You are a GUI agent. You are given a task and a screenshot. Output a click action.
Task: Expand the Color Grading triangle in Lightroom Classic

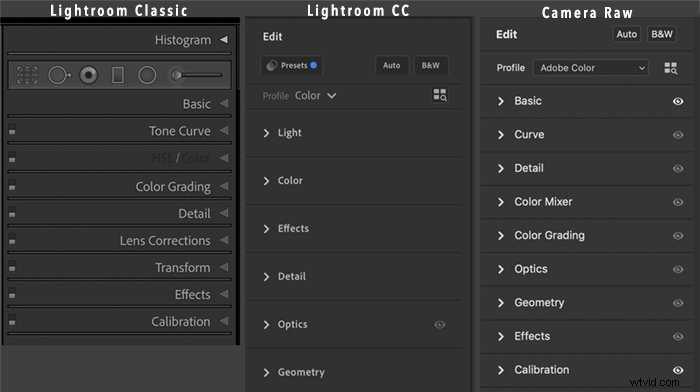click(224, 186)
